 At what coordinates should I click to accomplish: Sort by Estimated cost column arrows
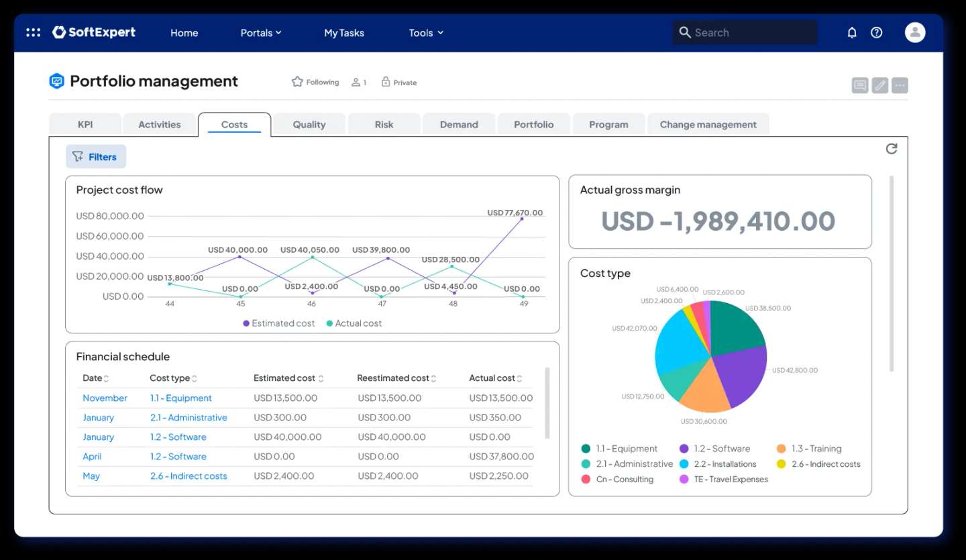319,378
